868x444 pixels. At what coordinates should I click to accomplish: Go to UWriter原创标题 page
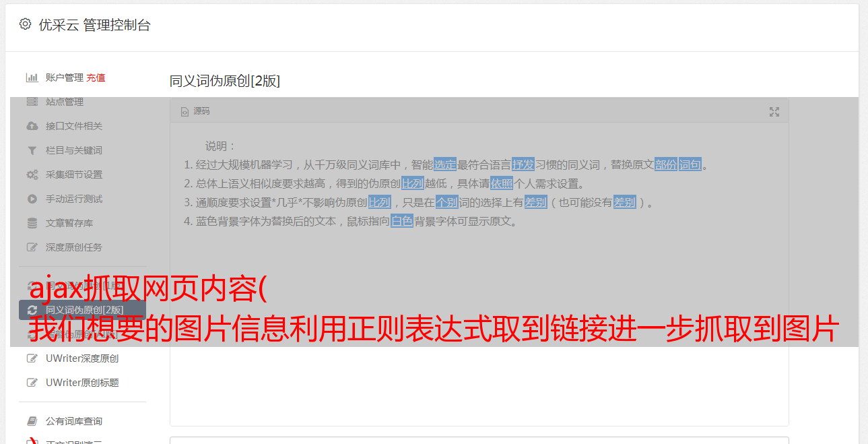(x=82, y=383)
